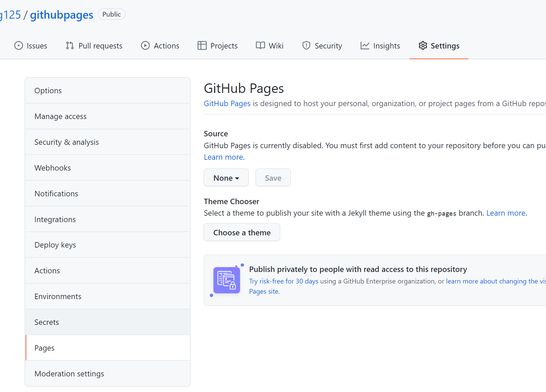
Task: Click the Issues circle-dot icon
Action: [19, 45]
